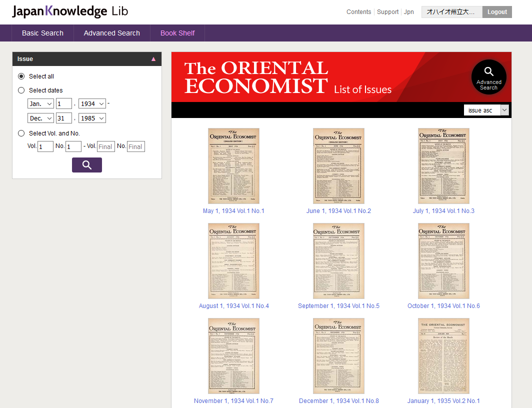Open the Basic Search tab

pos(43,33)
